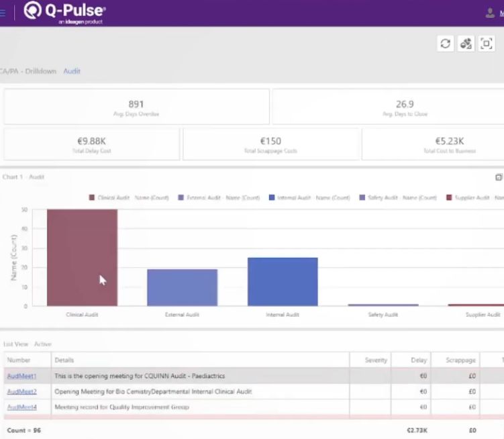Open the dashboard theme settings icon

(x=466, y=44)
